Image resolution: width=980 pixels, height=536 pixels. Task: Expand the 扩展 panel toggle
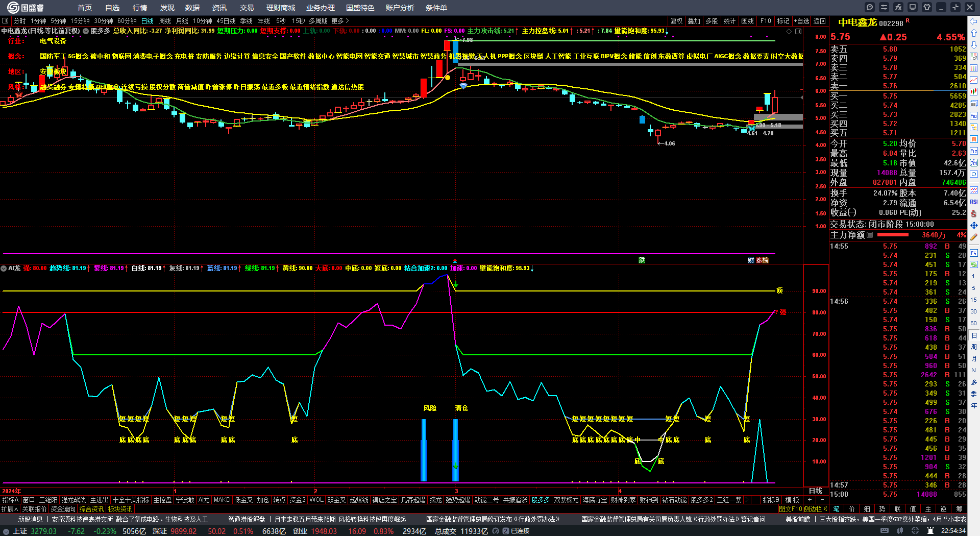pos(10,509)
